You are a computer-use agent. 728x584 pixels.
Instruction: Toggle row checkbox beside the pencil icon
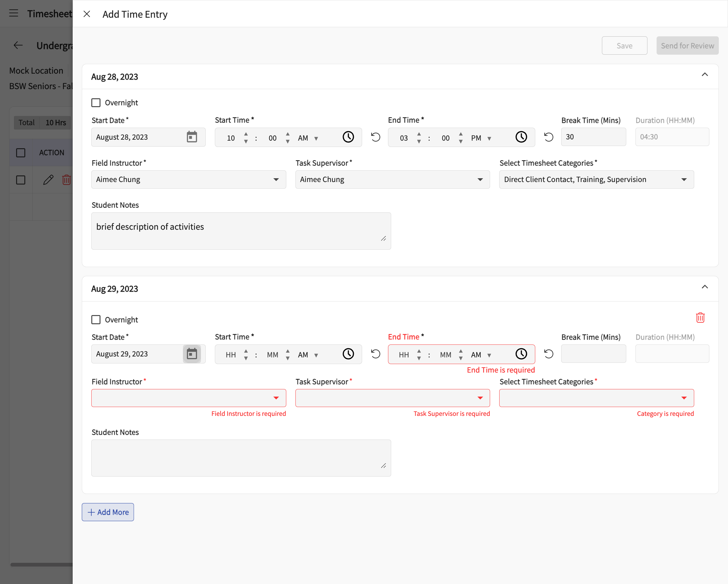click(x=21, y=180)
